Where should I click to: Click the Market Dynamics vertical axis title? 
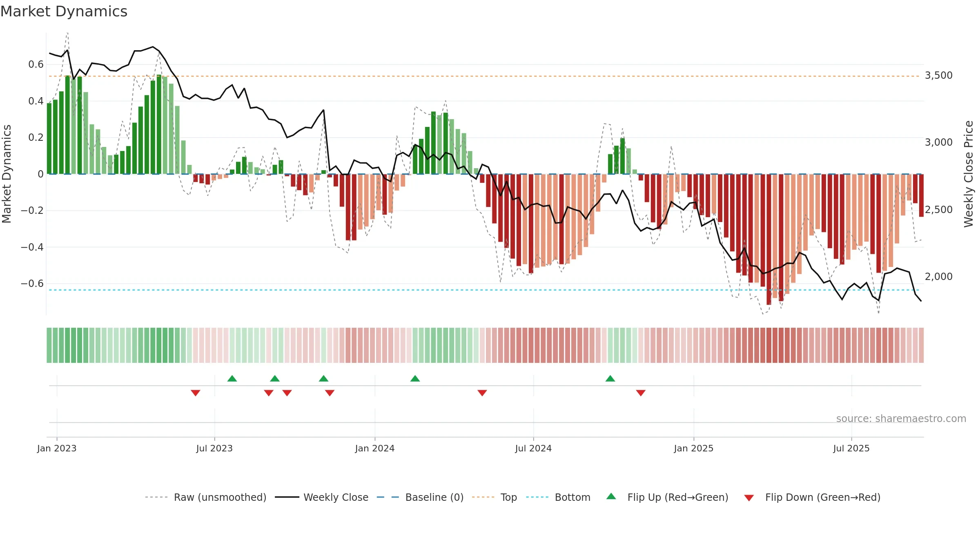pos(7,174)
